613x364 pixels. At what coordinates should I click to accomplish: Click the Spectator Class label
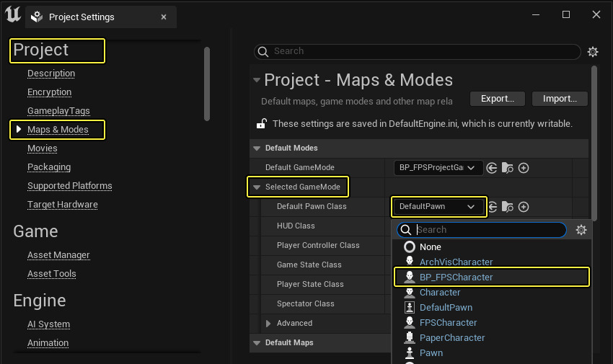305,304
